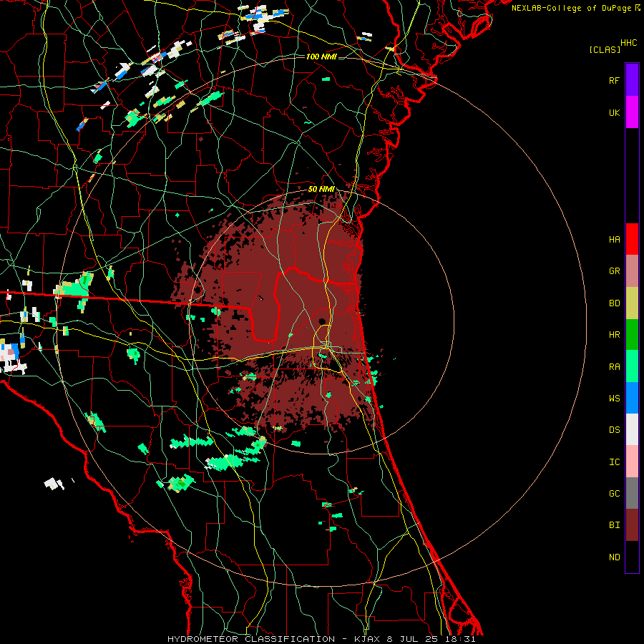This screenshot has height=644, width=644.
Task: Click the 18:31 timestamp text
Action: 462,639
